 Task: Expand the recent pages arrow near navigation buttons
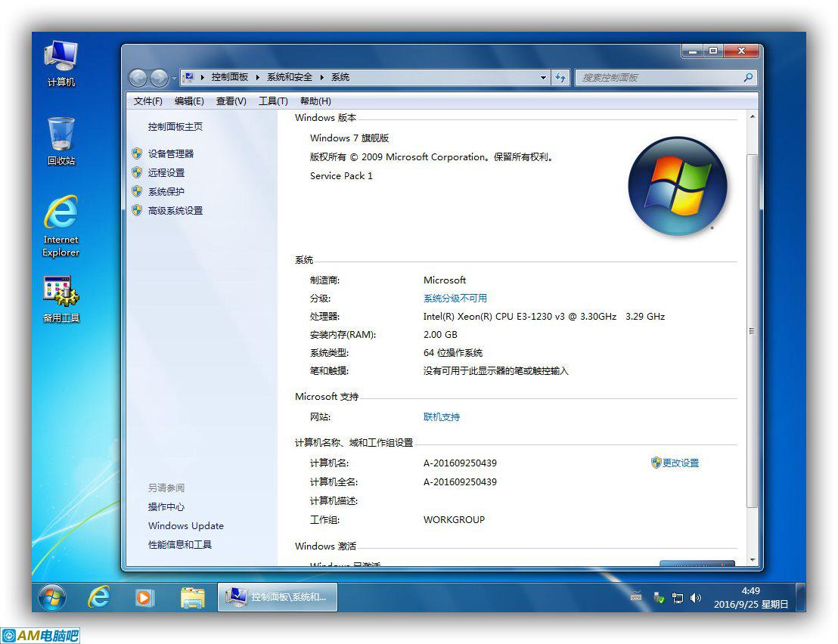point(174,79)
